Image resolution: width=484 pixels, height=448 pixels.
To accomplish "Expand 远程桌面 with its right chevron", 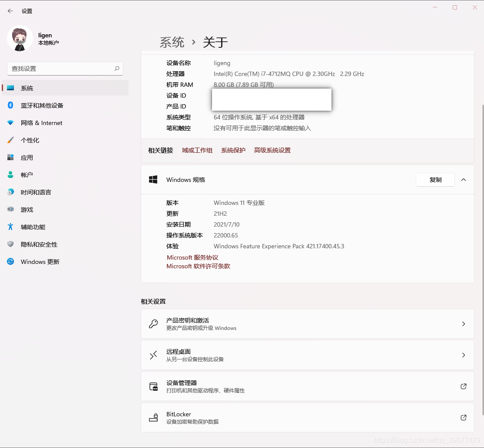I will (463, 355).
